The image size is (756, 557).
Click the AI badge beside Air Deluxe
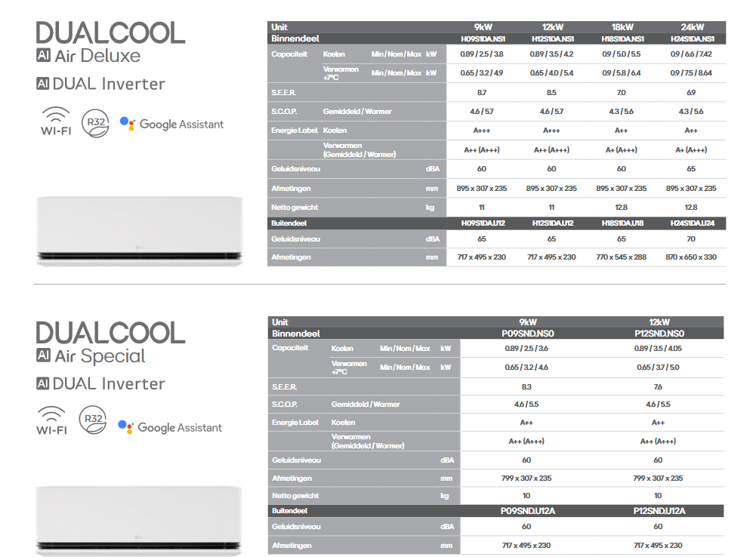(43, 55)
